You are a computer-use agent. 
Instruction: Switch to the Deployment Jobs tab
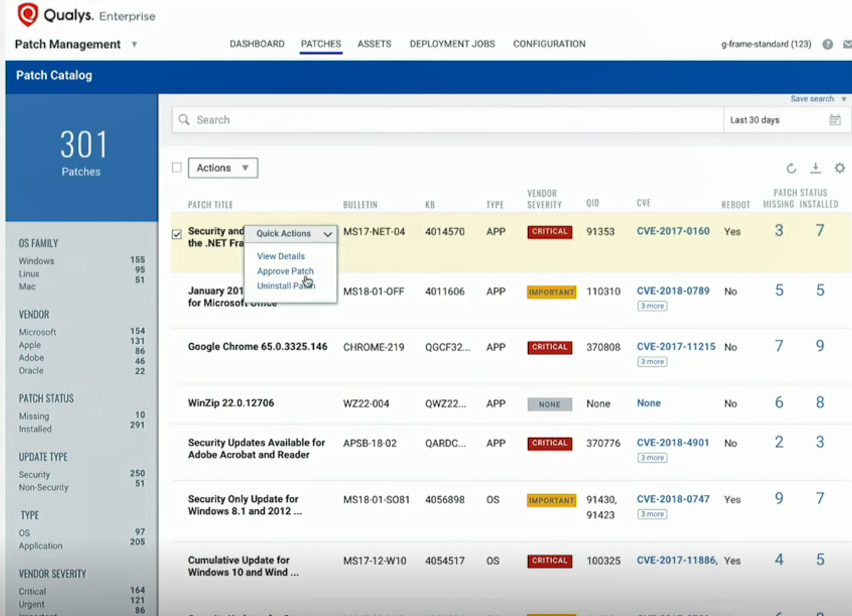(x=452, y=44)
